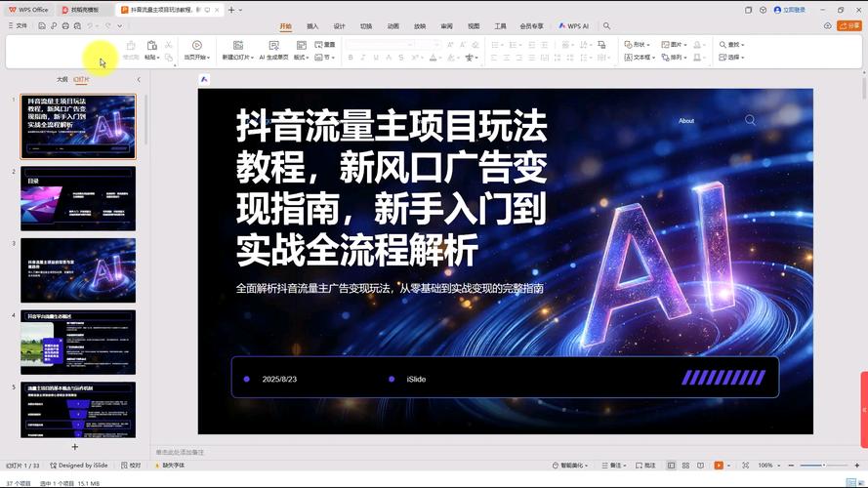Click the orange Share button
The width and height of the screenshot is (868, 488).
[849, 25]
